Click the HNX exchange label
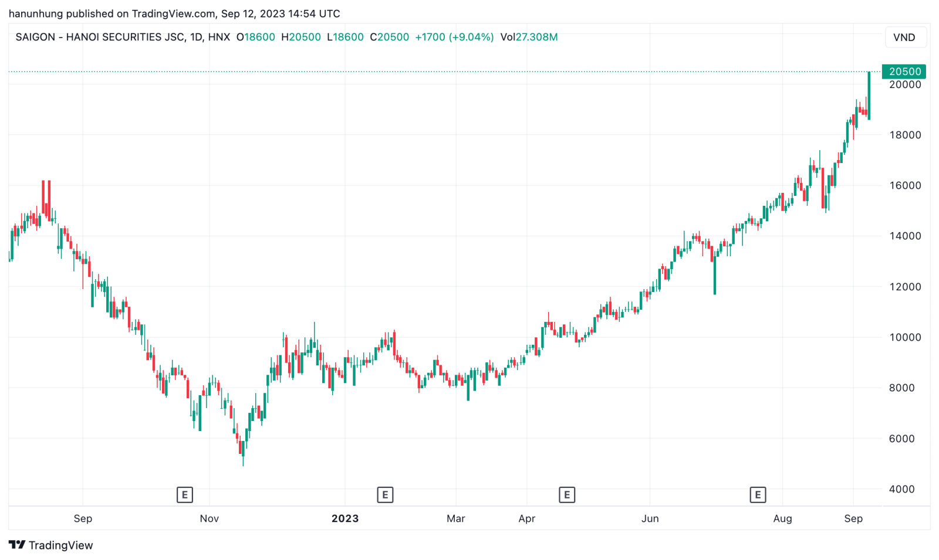This screenshot has width=939, height=560. (219, 37)
